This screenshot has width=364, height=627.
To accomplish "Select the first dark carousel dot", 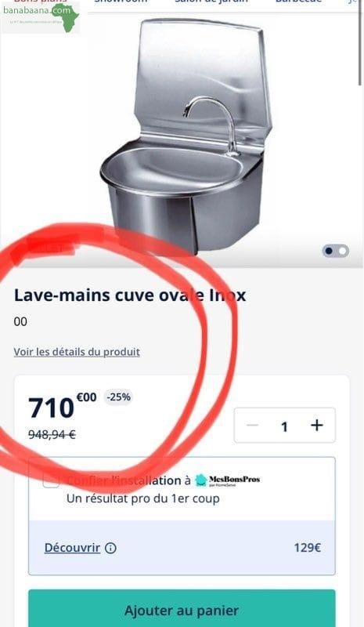I will pos(329,251).
